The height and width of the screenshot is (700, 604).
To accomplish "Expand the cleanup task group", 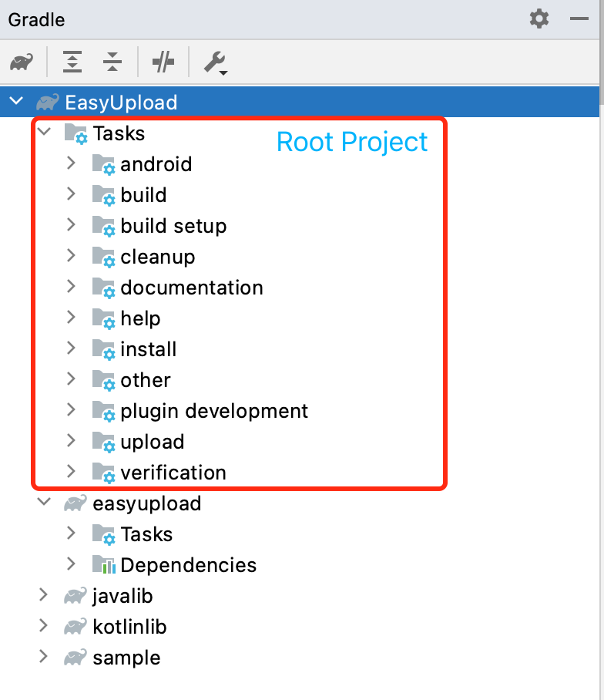I will click(71, 255).
